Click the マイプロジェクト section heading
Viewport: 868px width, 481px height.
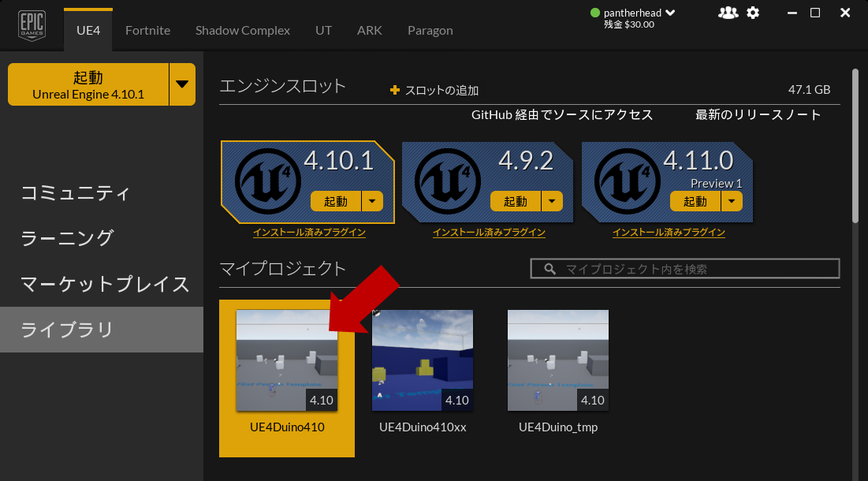(283, 268)
